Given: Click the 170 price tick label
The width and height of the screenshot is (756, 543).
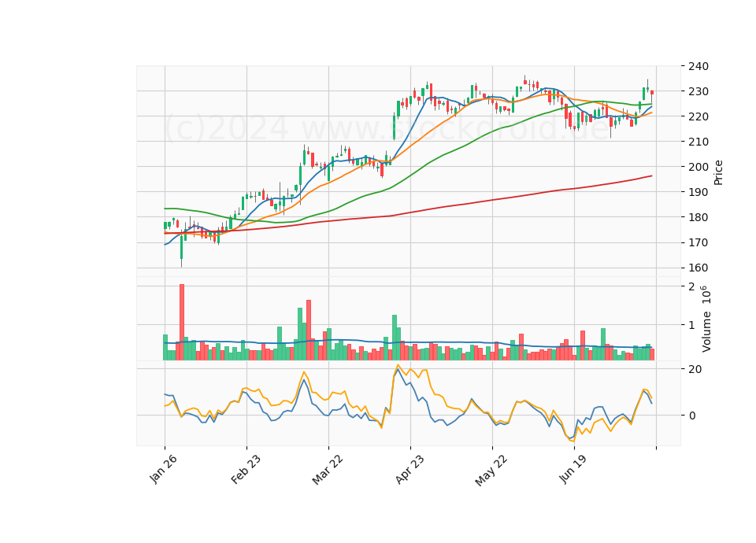Looking at the screenshot, I should (699, 242).
